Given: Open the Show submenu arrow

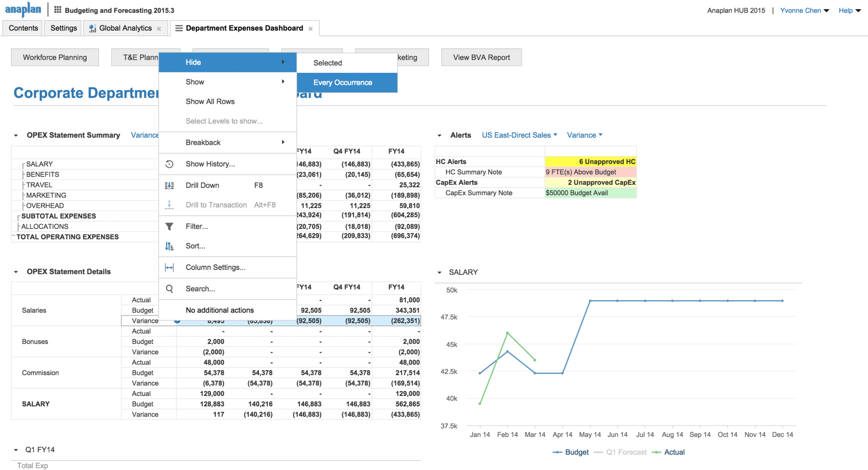Looking at the screenshot, I should pos(283,82).
